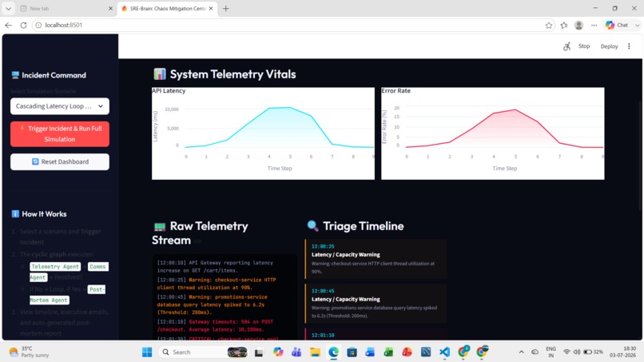Click the [12:00:45] promotions-service warning log line
Screen dimensions: 644x362
[x=213, y=305]
